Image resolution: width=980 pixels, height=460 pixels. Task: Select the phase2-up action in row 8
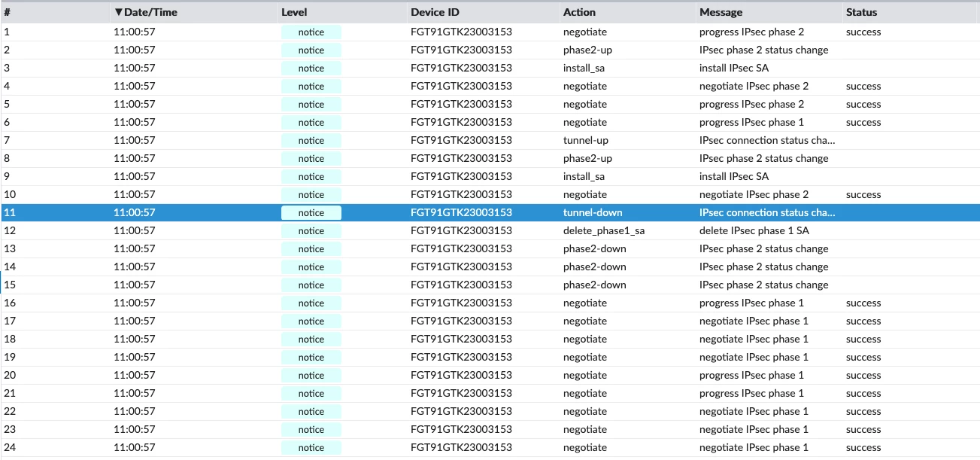coord(587,158)
